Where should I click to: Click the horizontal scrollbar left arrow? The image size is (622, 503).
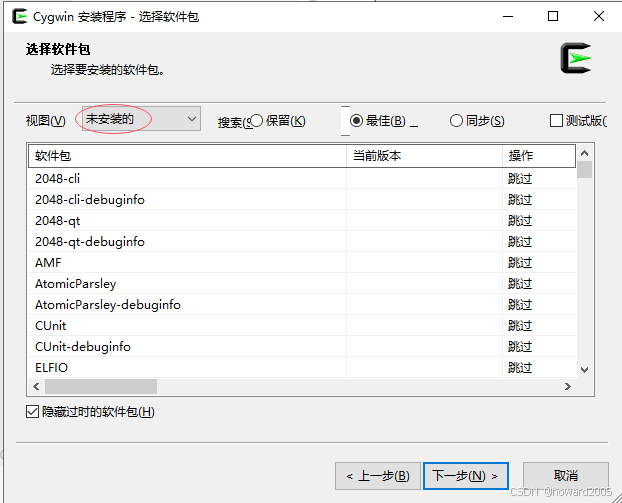pyautogui.click(x=36, y=386)
